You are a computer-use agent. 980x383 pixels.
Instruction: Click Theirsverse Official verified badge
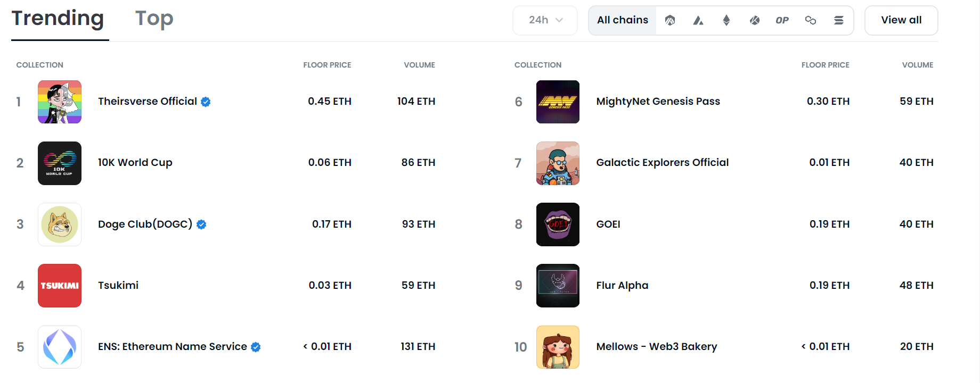(x=206, y=102)
